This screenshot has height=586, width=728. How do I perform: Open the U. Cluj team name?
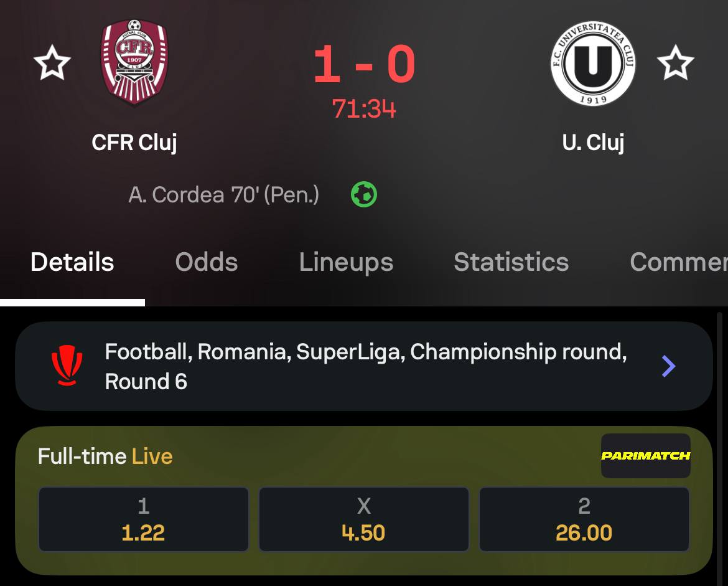(592, 143)
